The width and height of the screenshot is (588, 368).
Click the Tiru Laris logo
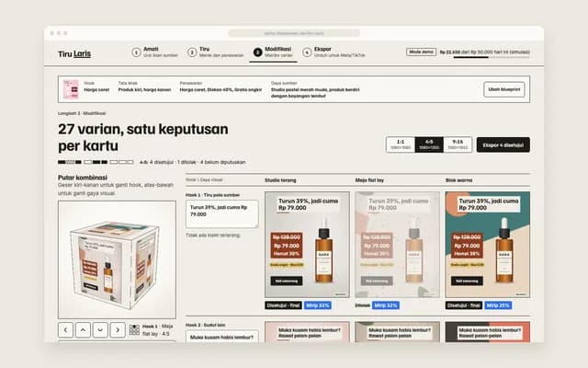pos(74,53)
